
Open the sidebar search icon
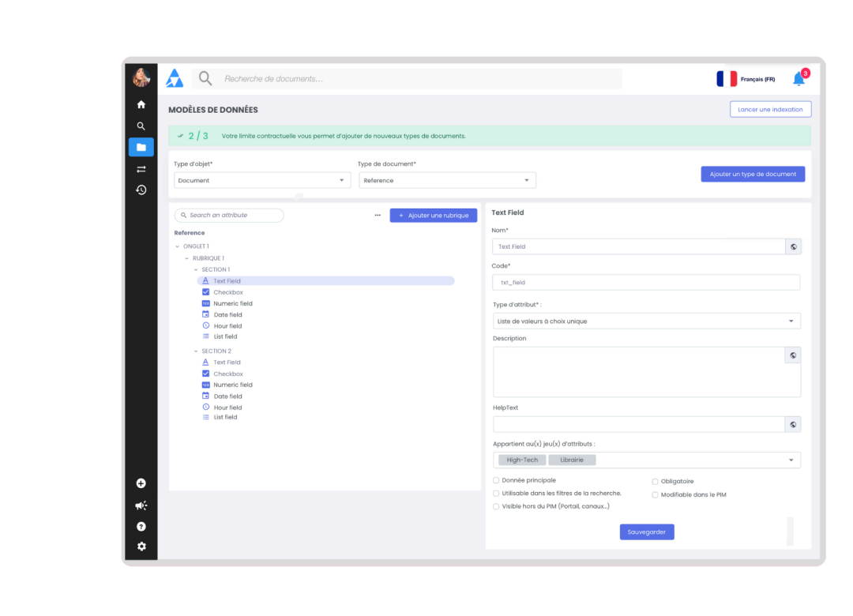[x=141, y=126]
